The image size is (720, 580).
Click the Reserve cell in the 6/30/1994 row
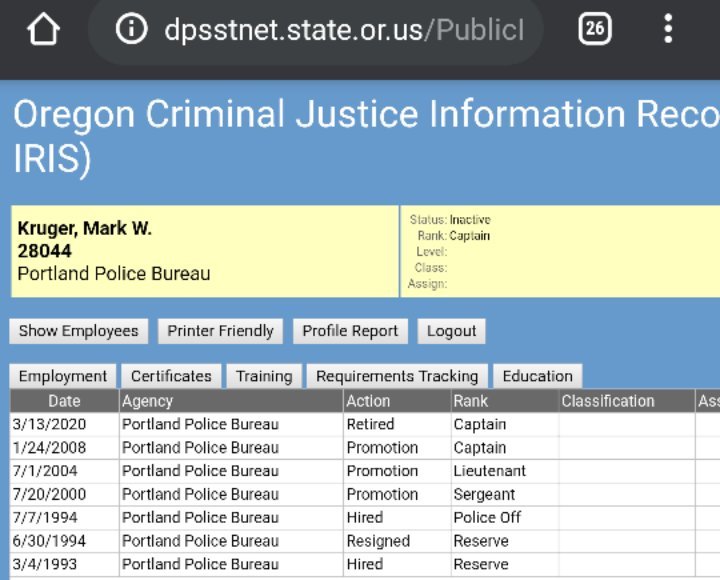(x=505, y=541)
